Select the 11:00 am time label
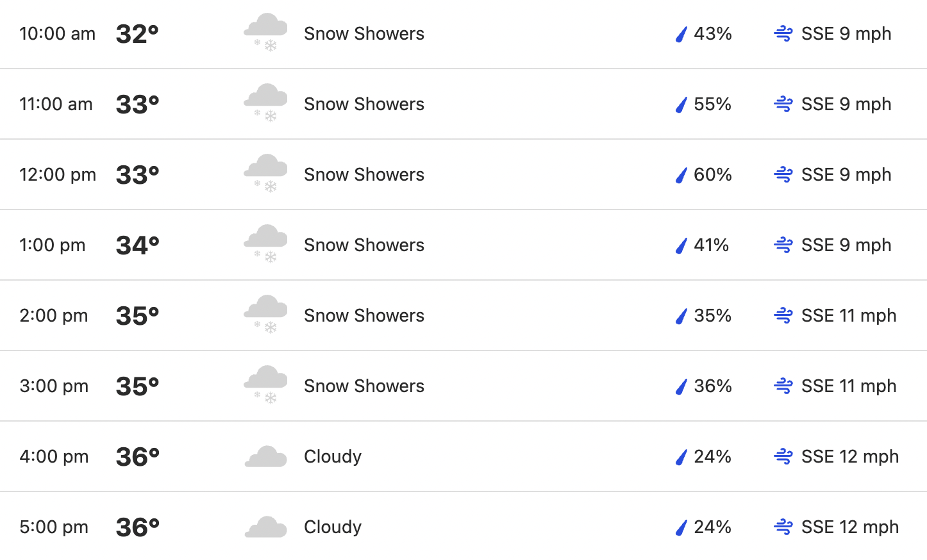Screen dimensions: 927x560 pyautogui.click(x=56, y=104)
